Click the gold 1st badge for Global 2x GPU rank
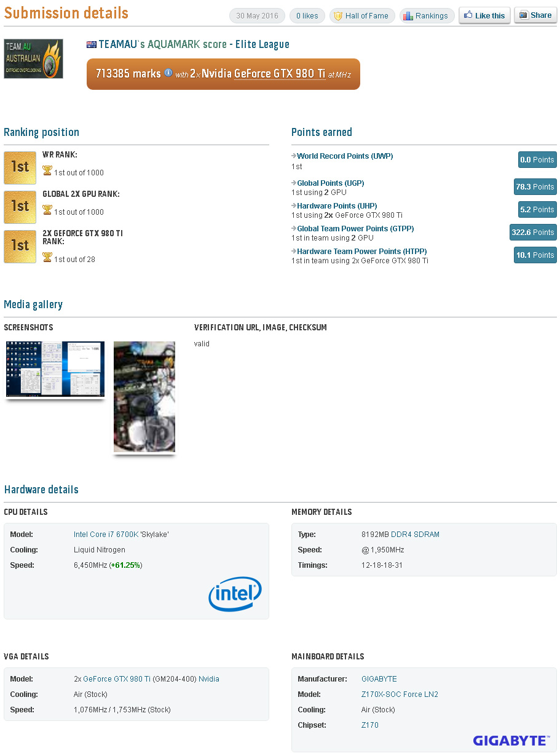This screenshot has width=560, height=756. click(x=20, y=207)
